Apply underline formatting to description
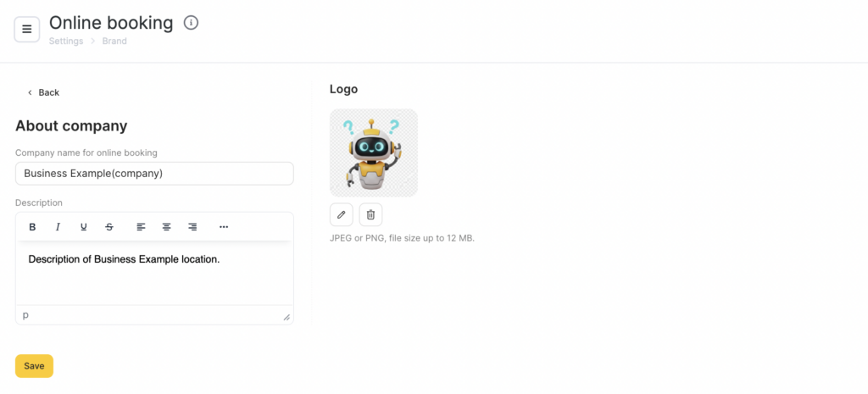This screenshot has width=868, height=394. click(83, 227)
